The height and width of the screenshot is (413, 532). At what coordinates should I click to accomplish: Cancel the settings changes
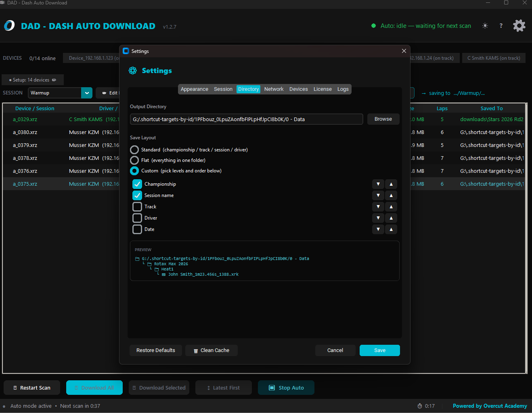(x=335, y=350)
